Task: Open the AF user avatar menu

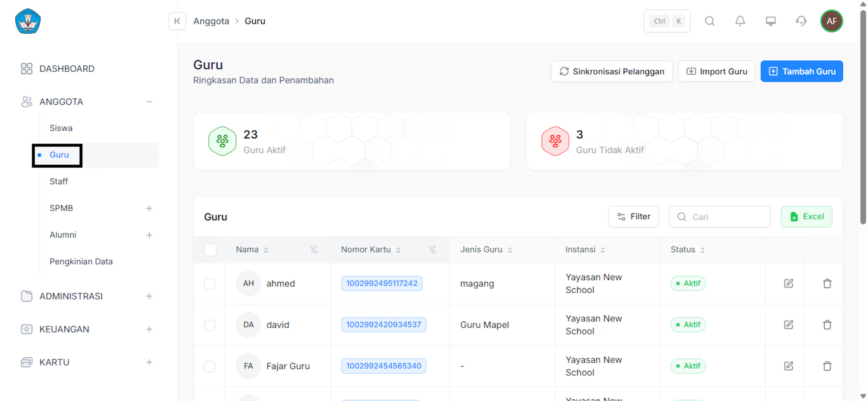Action: 832,21
